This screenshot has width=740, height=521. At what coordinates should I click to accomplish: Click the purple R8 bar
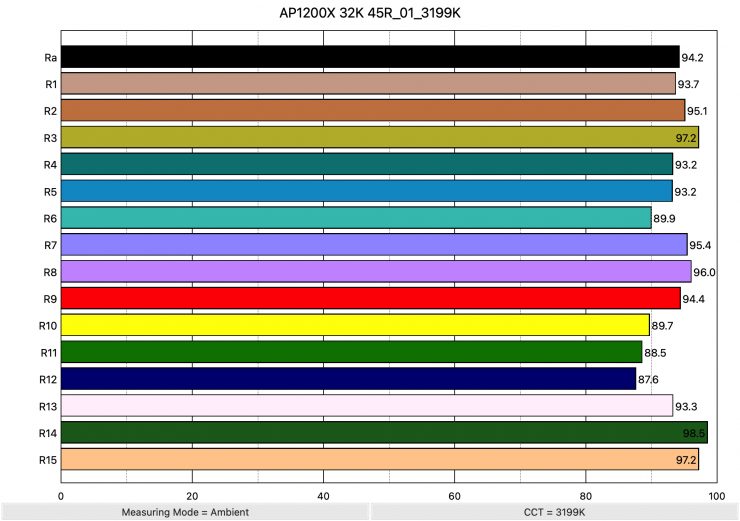[x=376, y=272]
